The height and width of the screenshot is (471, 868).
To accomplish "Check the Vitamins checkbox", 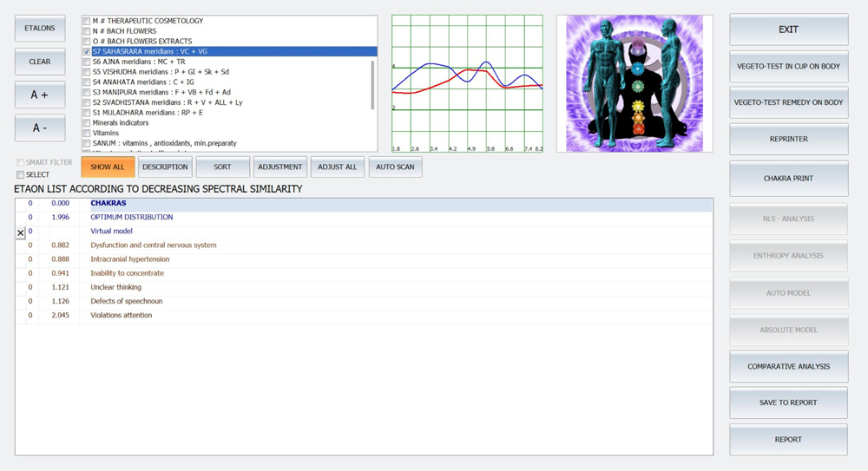I will (86, 134).
